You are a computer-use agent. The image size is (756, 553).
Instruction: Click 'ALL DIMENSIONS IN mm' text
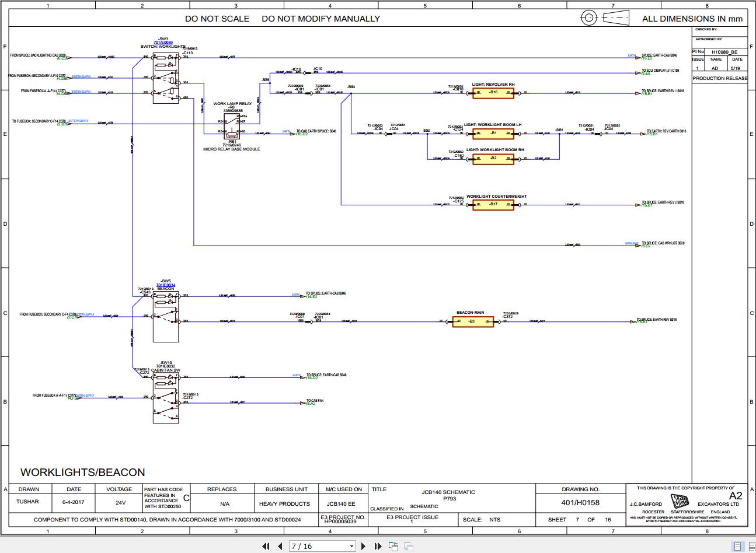(692, 19)
